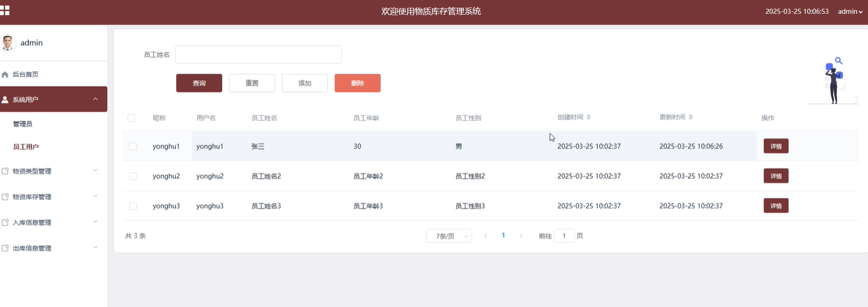Screen dimensions: 868x307
Task: Sort by 更新时间 using the sort arrows
Action: click(x=691, y=117)
